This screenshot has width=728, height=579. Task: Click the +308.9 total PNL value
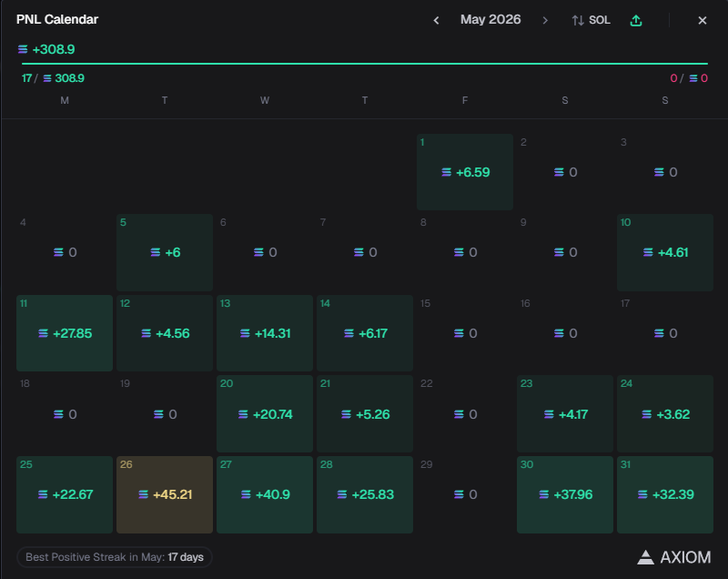pos(54,49)
